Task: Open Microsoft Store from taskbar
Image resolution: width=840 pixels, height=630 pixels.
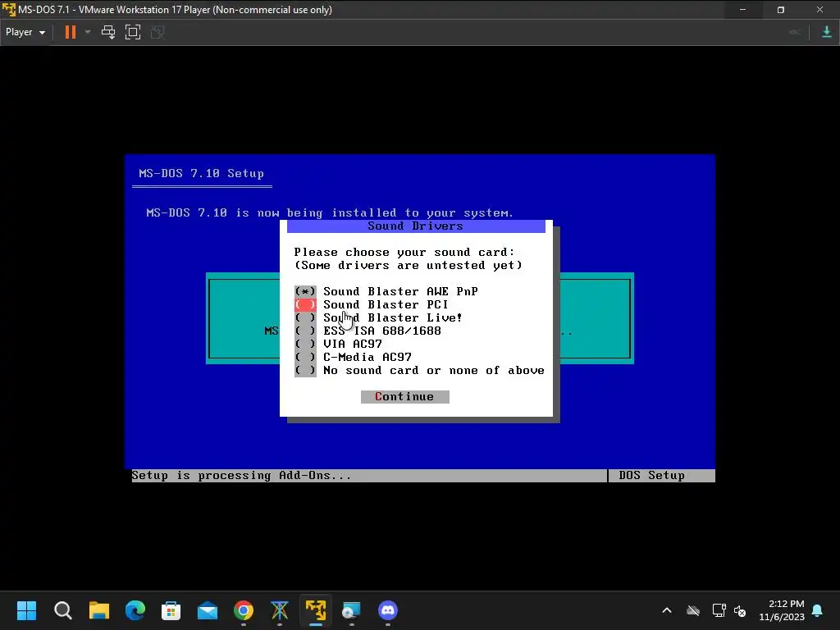Action: click(171, 610)
